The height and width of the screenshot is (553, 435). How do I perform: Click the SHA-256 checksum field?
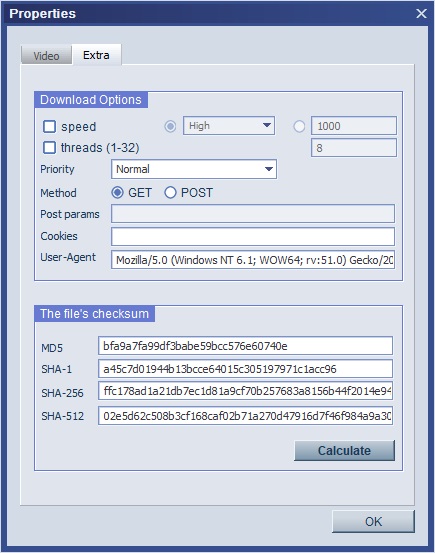(245, 391)
